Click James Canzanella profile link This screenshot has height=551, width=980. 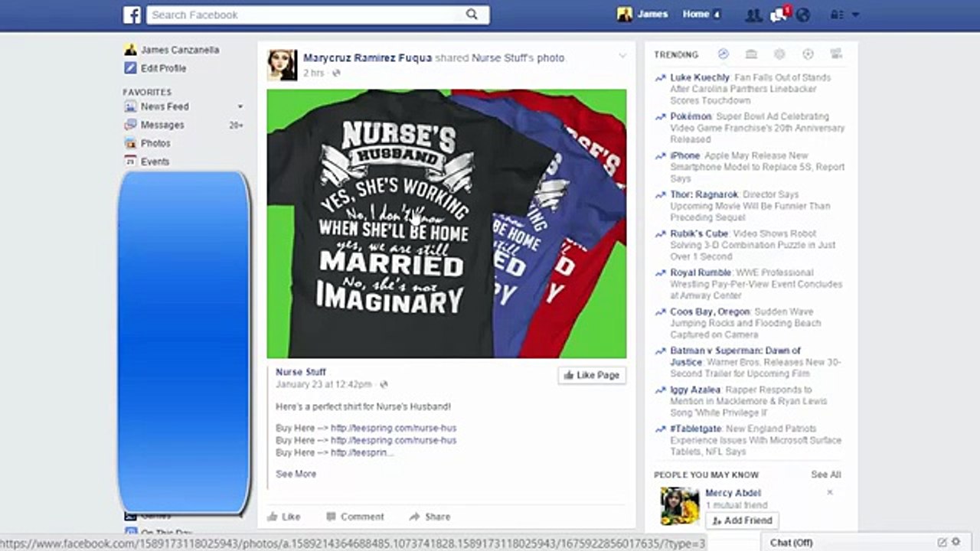coord(180,50)
